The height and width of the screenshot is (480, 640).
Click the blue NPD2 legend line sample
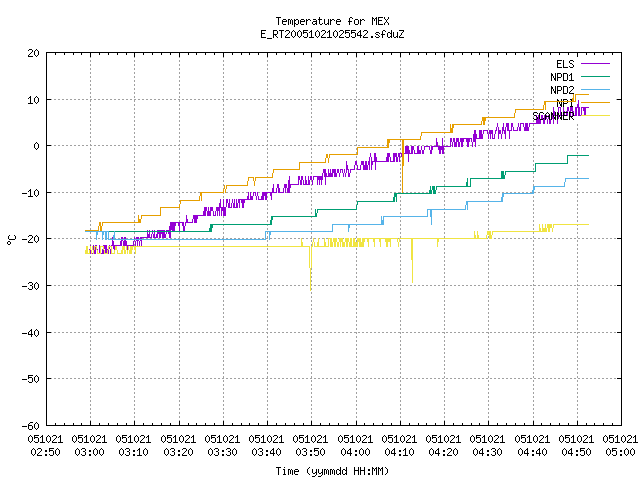tap(595, 89)
